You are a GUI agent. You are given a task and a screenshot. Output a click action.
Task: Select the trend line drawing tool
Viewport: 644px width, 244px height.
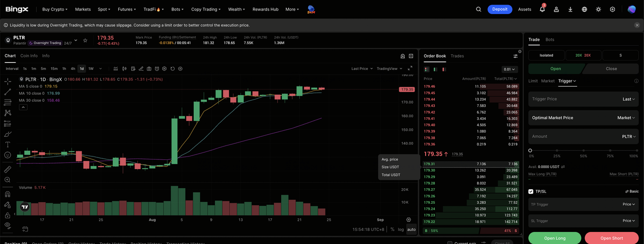pyautogui.click(x=8, y=92)
